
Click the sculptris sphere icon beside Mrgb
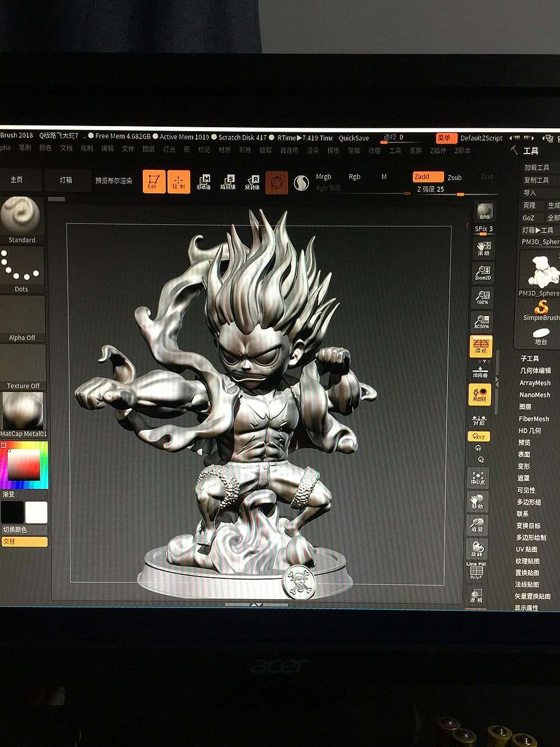click(x=301, y=183)
